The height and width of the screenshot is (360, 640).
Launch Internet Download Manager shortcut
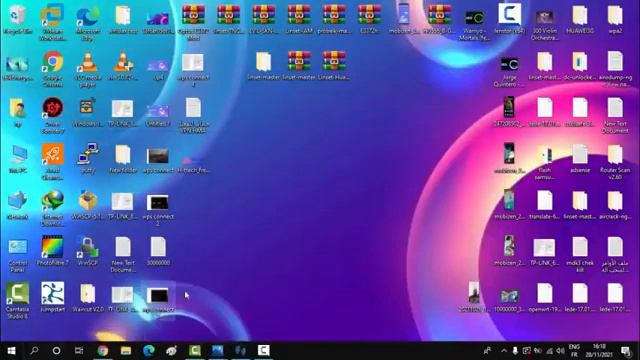pyautogui.click(x=53, y=209)
